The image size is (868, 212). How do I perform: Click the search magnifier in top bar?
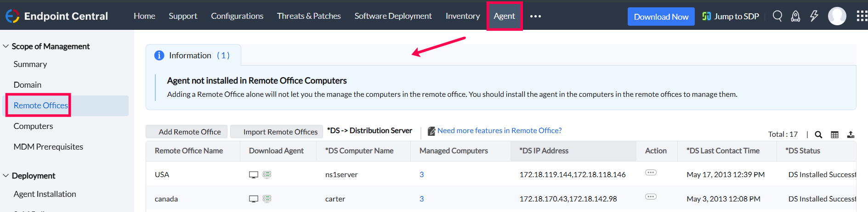click(777, 16)
